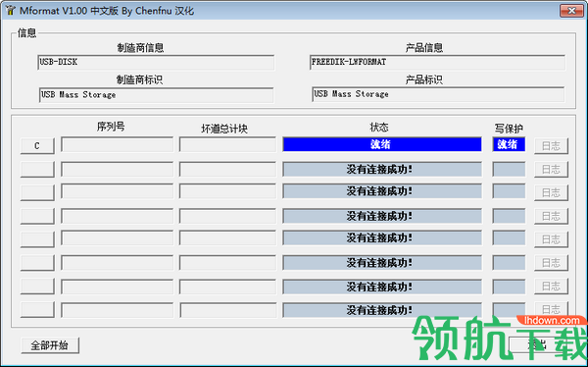This screenshot has height=367, width=588.
Task: Click the Mformat app icon in title bar
Action: tap(10, 11)
